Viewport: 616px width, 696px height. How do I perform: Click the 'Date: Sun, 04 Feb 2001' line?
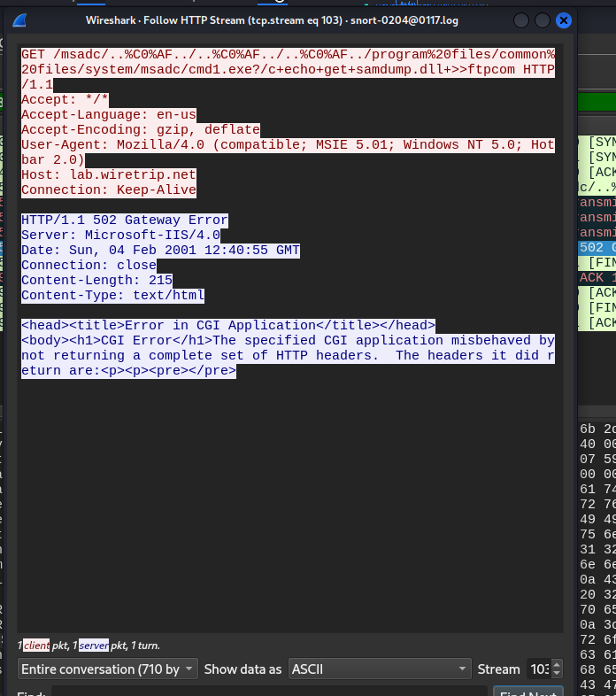coord(161,251)
